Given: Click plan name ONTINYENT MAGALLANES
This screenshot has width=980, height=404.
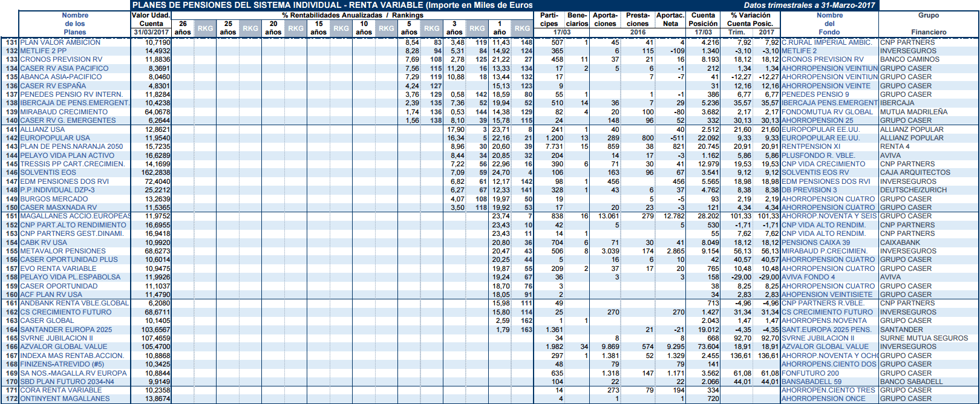Looking at the screenshot, I should [x=65, y=399].
